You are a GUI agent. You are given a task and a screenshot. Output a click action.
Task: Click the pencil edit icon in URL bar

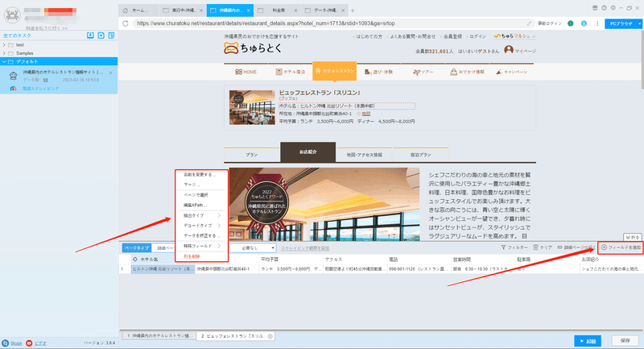pos(529,23)
